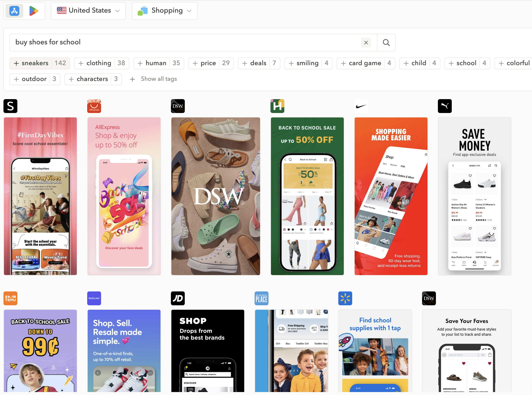Viewport: 532px width, 395px height.
Task: Open the Shopping category dropdown
Action: [x=165, y=11]
